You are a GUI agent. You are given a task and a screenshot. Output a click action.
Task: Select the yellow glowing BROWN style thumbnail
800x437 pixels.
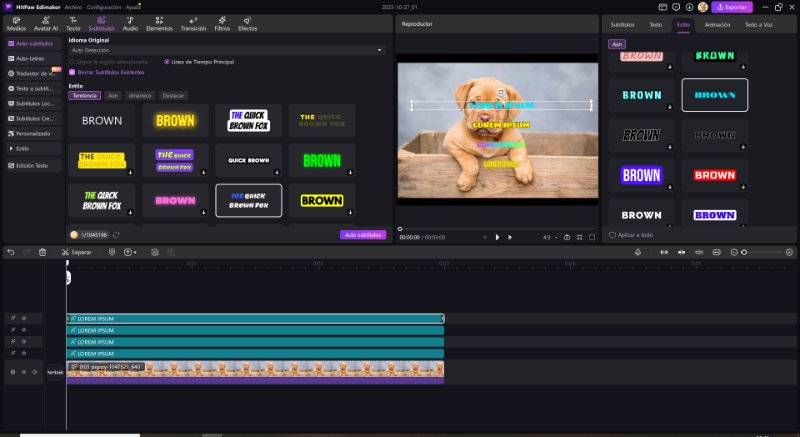tap(175, 120)
